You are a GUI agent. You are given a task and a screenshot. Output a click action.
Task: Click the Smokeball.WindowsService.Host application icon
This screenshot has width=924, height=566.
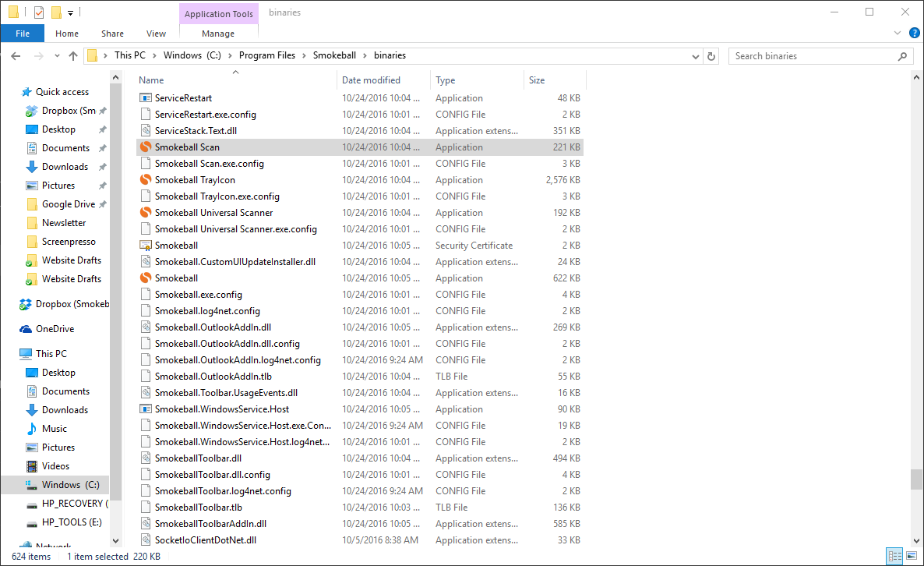pyautogui.click(x=146, y=409)
